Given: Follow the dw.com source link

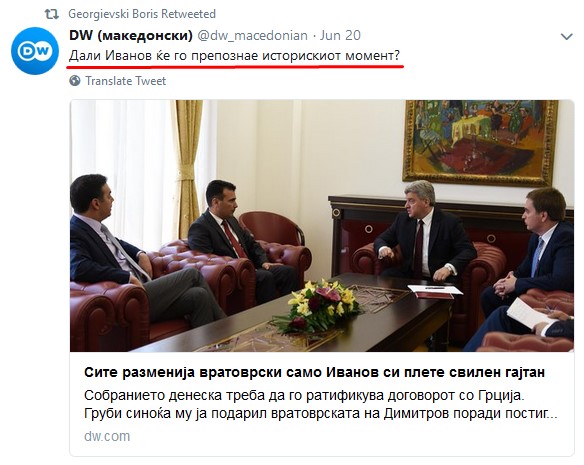Looking at the screenshot, I should pyautogui.click(x=107, y=436).
